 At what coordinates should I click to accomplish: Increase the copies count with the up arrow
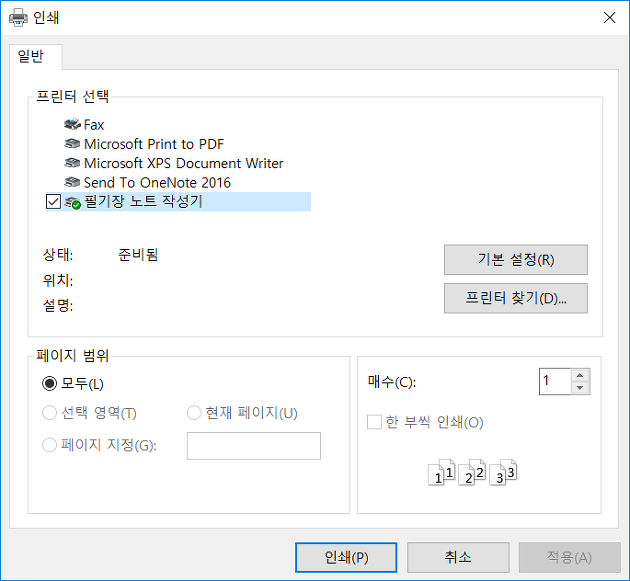580,375
